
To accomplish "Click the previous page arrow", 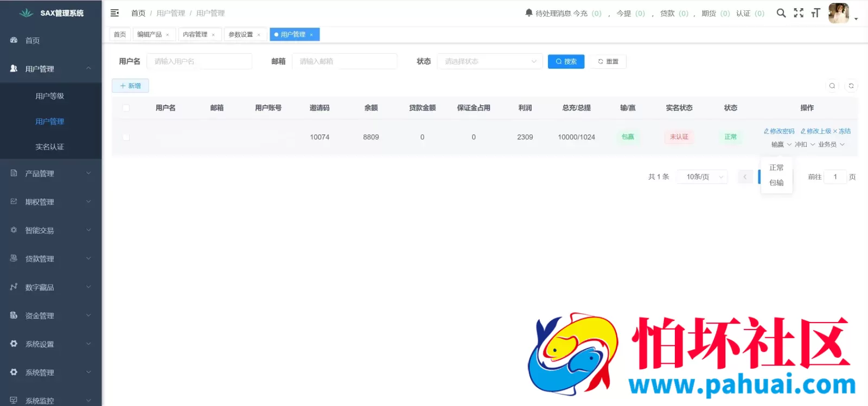I will pos(745,177).
